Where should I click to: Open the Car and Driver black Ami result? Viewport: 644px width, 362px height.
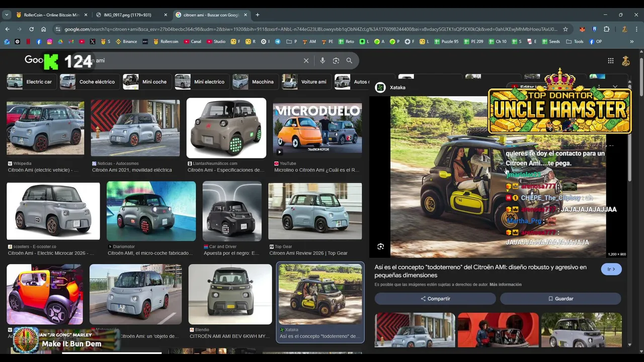point(232,212)
